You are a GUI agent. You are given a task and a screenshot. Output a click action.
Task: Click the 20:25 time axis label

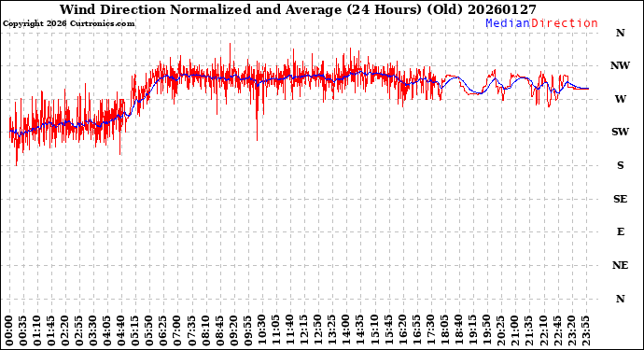click(x=500, y=331)
